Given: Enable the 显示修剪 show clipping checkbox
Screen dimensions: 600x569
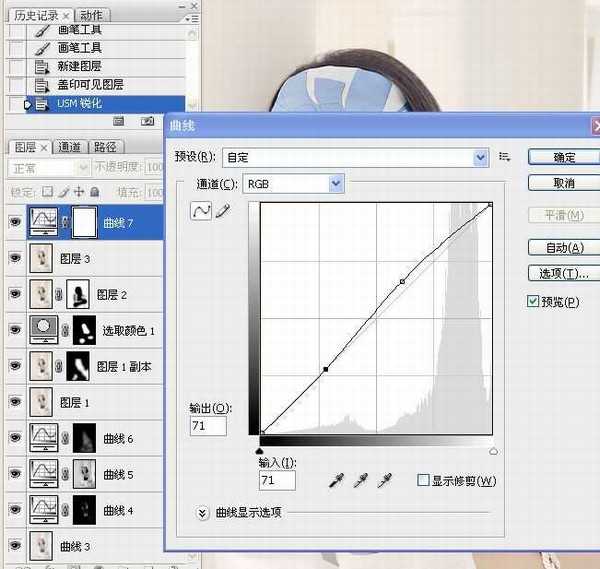Looking at the screenshot, I should coord(423,481).
